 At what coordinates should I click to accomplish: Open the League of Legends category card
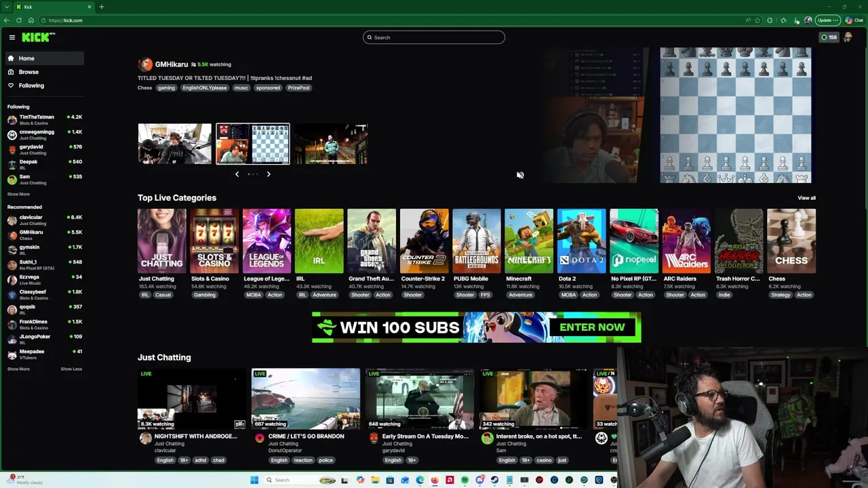click(x=267, y=241)
